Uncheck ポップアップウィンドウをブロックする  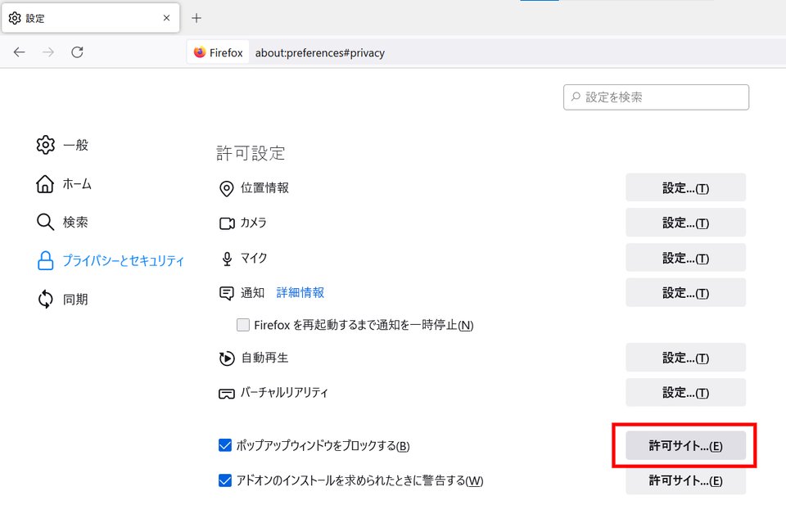pyautogui.click(x=225, y=445)
